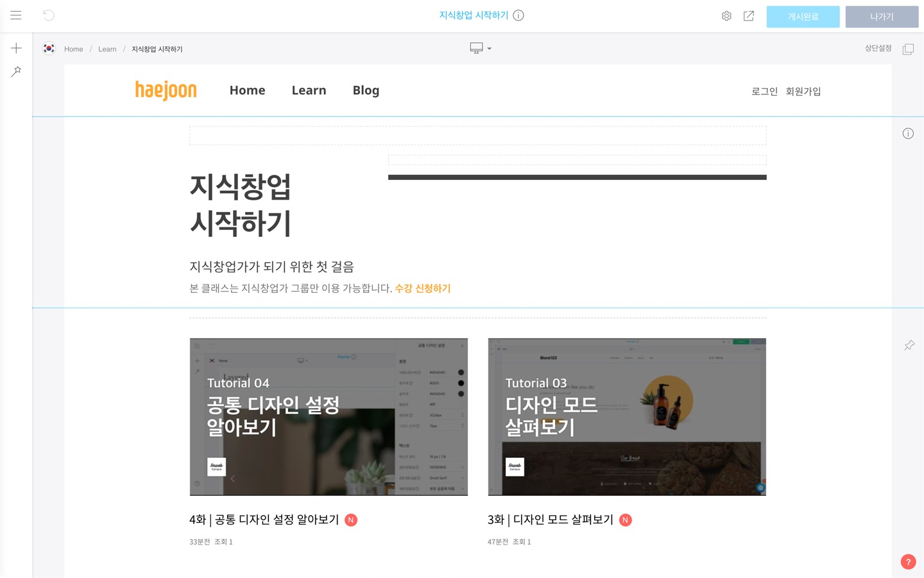Click the 상단설정 header settings link
Screen dimensions: 924x578
point(878,48)
